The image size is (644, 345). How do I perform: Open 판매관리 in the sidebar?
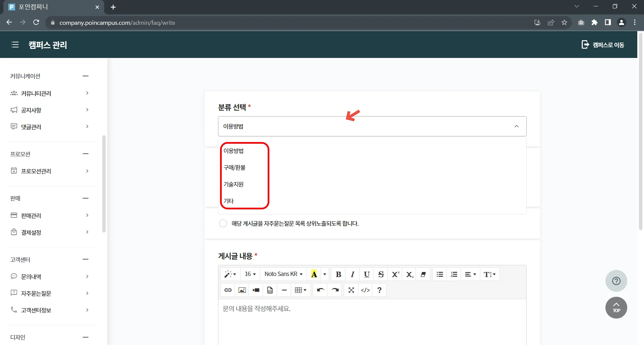point(50,215)
